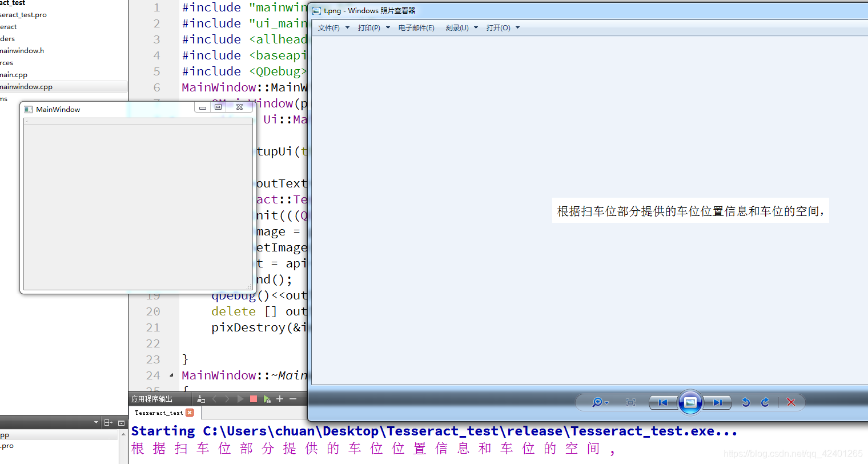Open the side pane dropdown triangle
The image size is (868, 464).
click(x=96, y=423)
